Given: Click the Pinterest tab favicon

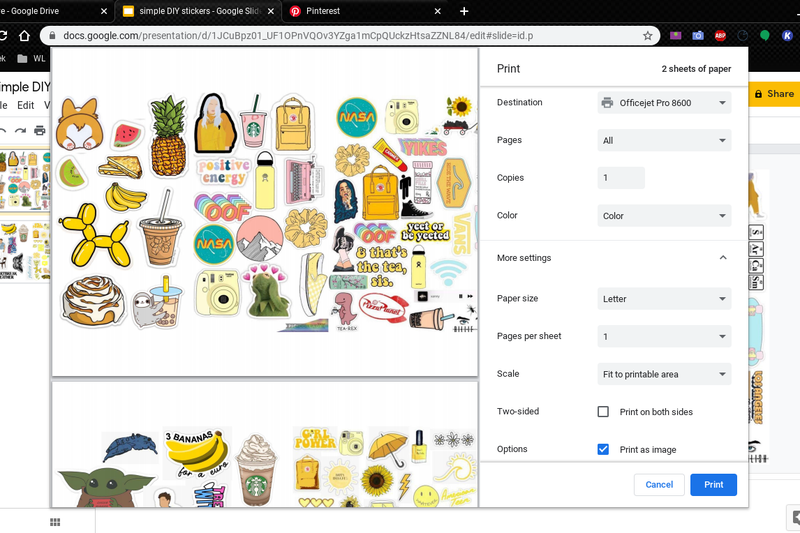Looking at the screenshot, I should click(x=295, y=11).
